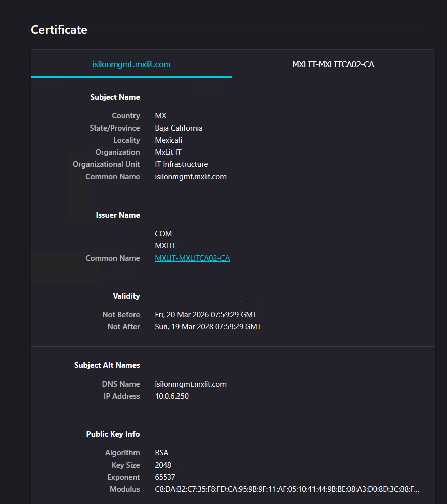Select the isilonmgmt.mxlit.com tab
The width and height of the screenshot is (447, 504).
tap(131, 64)
